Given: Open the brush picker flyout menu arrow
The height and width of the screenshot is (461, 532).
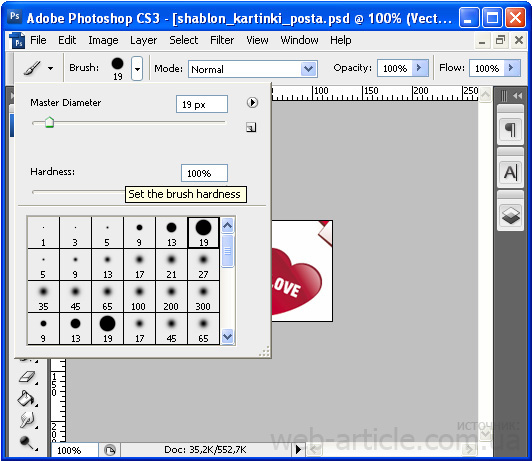Looking at the screenshot, I should [x=252, y=102].
